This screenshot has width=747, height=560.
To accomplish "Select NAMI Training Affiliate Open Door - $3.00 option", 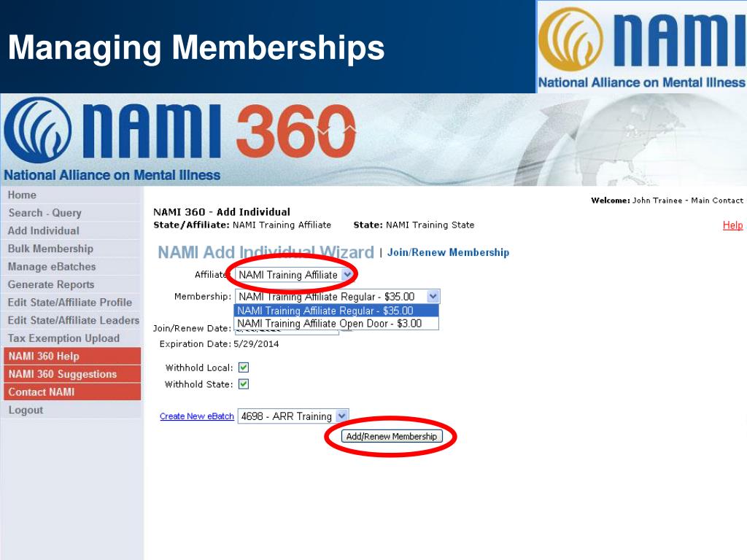I will (336, 323).
